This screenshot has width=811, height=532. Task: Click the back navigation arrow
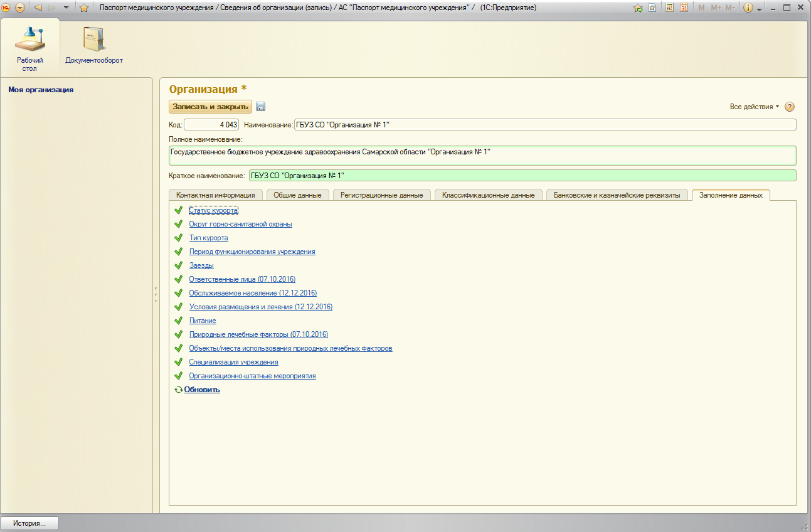38,8
